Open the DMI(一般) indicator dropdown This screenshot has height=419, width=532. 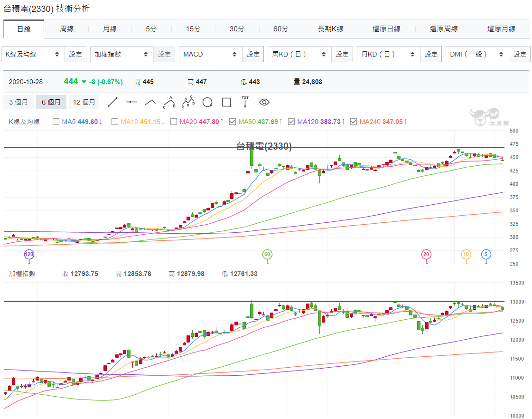[x=477, y=54]
